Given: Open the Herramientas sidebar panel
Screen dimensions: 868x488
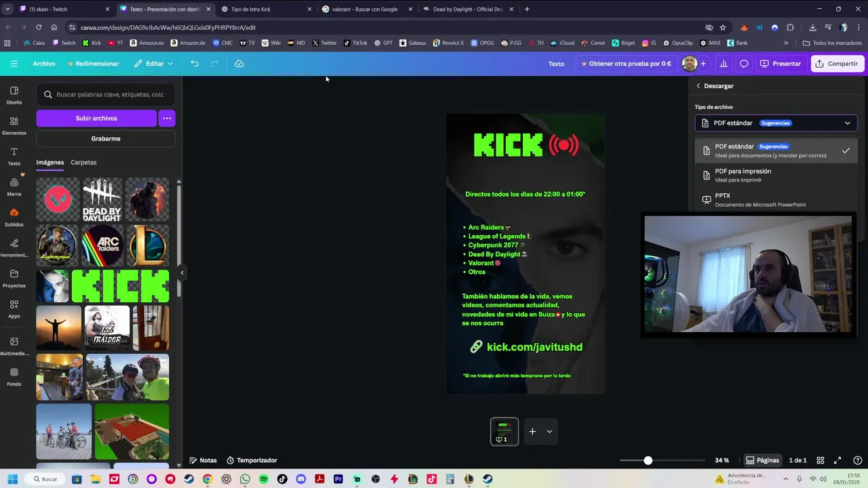Looking at the screenshot, I should 14,248.
